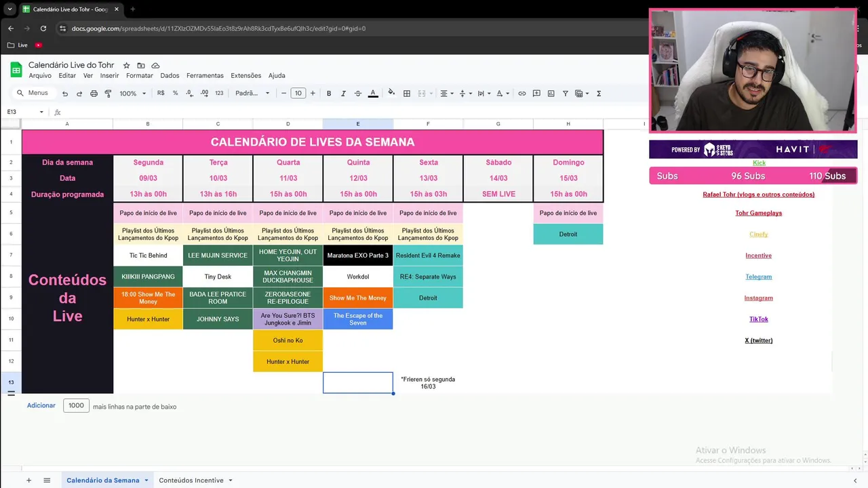
Task: Open the Google Sheets home icon
Action: tap(16, 70)
